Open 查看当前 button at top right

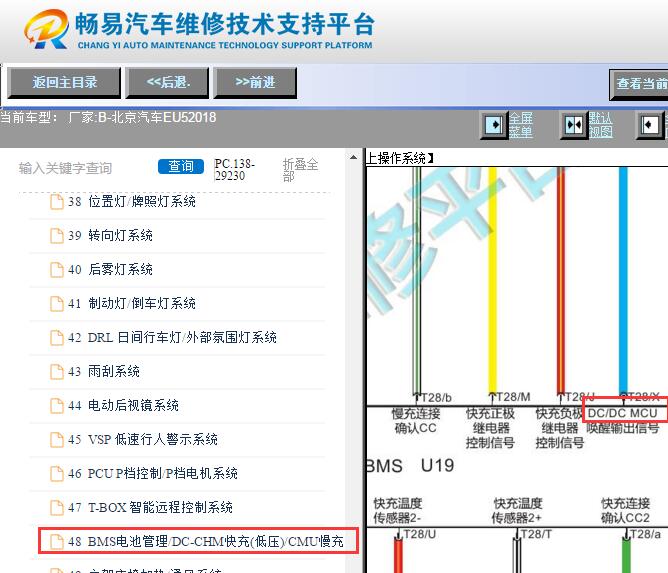pyautogui.click(x=639, y=84)
